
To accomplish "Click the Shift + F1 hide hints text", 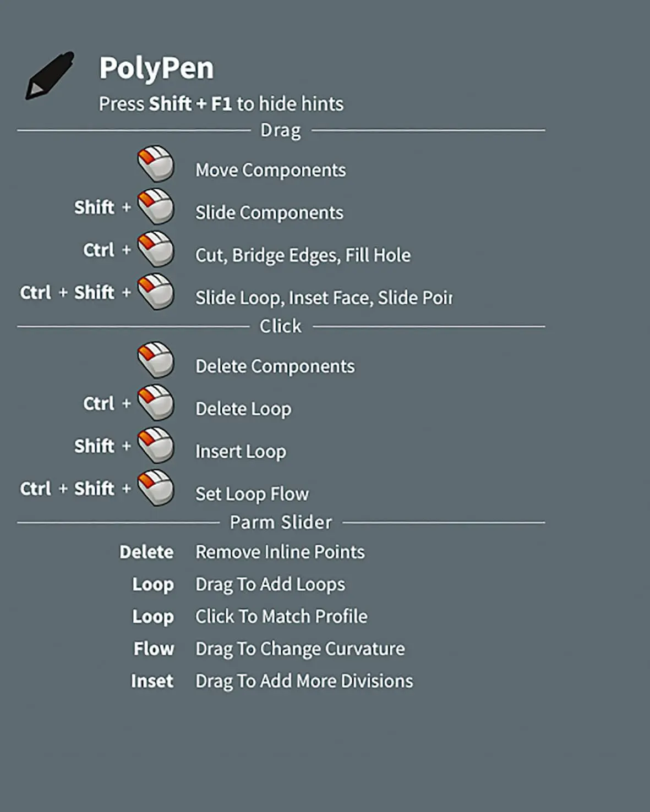I will [221, 104].
